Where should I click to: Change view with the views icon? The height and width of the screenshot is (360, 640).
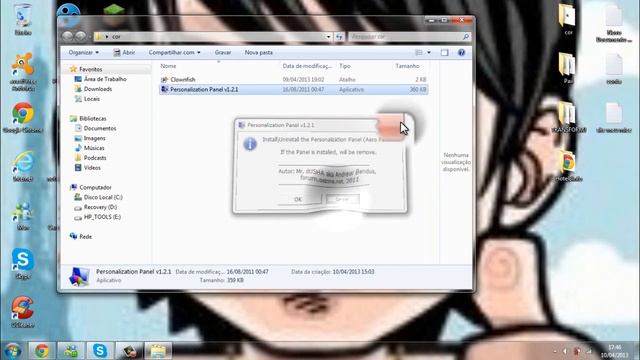coord(419,52)
